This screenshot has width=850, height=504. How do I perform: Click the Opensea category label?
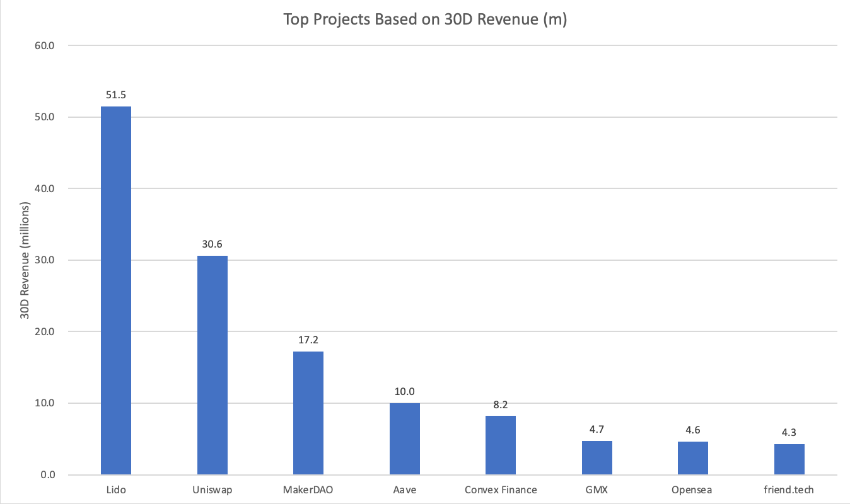click(x=693, y=490)
